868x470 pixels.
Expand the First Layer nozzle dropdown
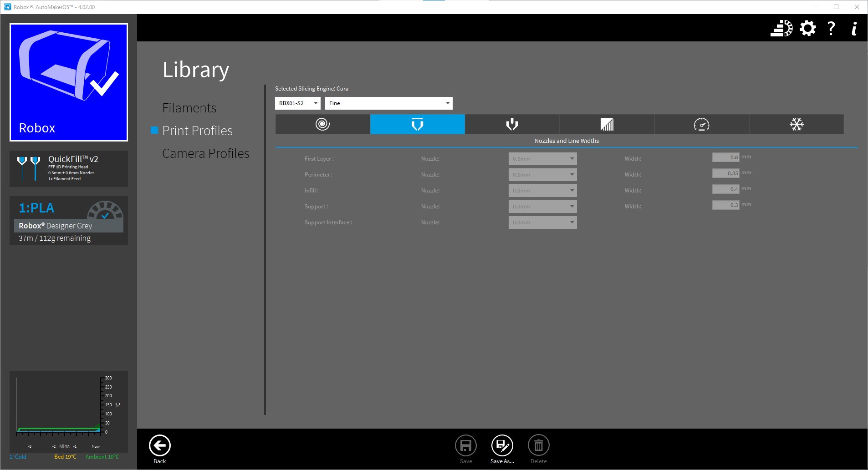pos(542,159)
